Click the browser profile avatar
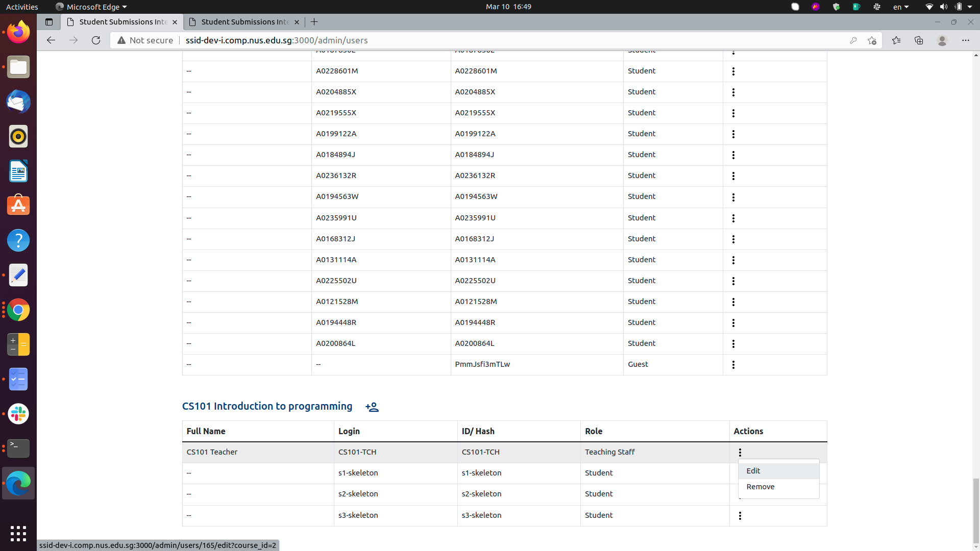This screenshot has width=980, height=551. 942,40
